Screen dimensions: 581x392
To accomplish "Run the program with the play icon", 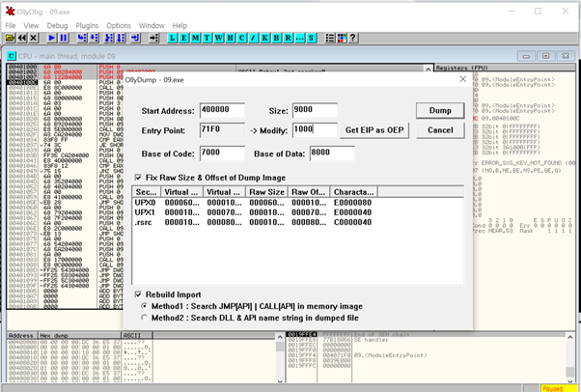I will [x=52, y=38].
